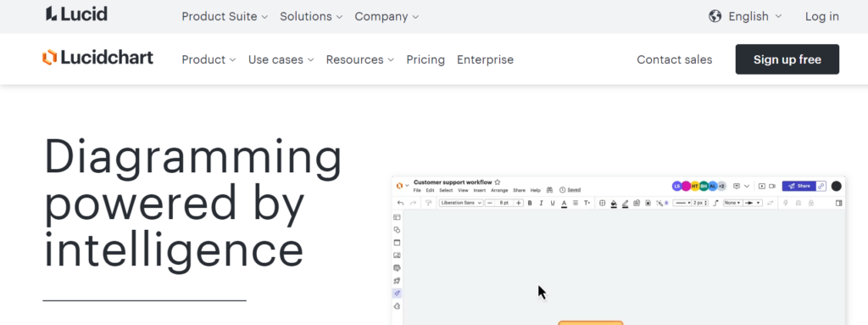Toggle italic formatting in editor toolbar
Screen dimensions: 868x325
point(541,203)
